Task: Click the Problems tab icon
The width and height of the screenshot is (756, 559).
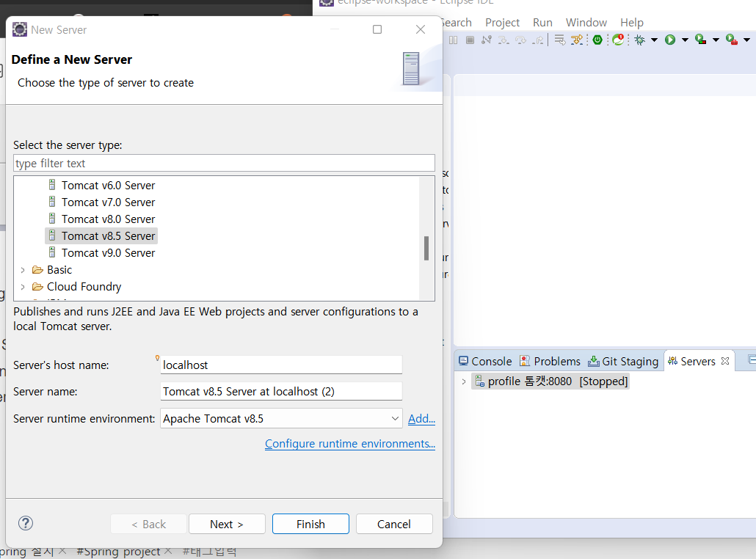Action: [x=525, y=361]
